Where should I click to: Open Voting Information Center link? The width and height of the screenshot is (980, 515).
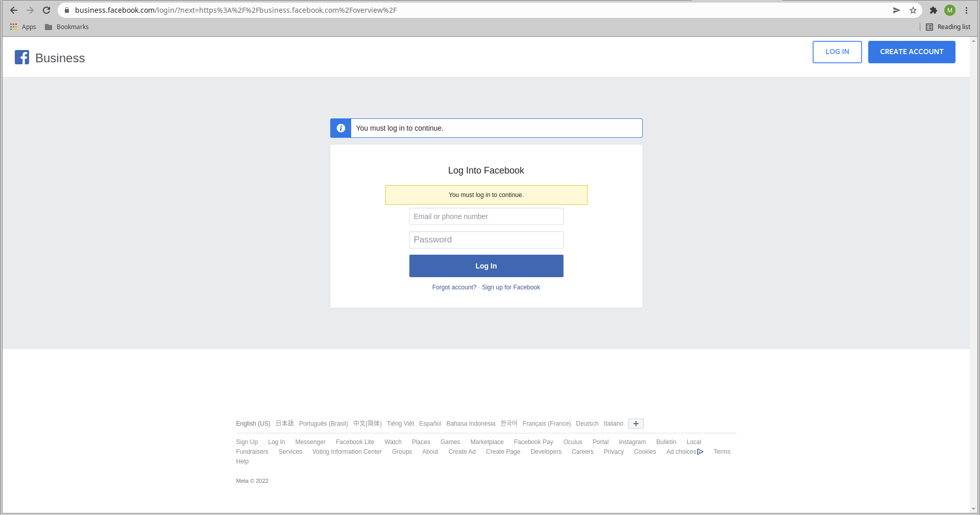347,452
